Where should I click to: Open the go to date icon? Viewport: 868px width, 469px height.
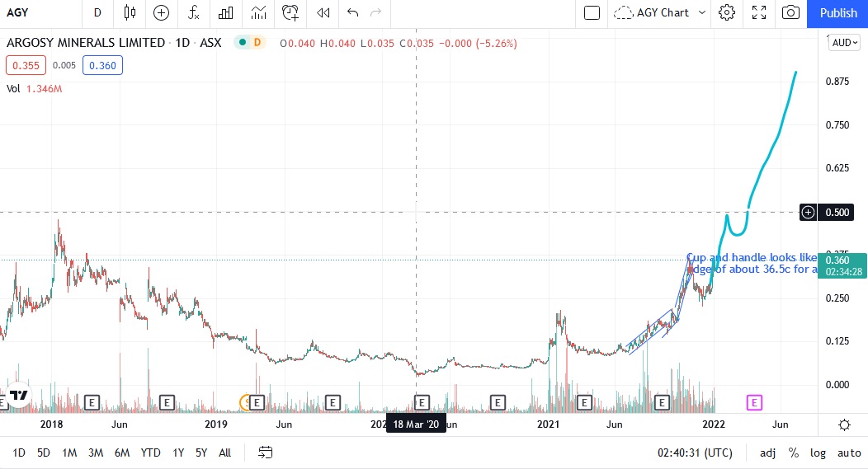click(266, 453)
